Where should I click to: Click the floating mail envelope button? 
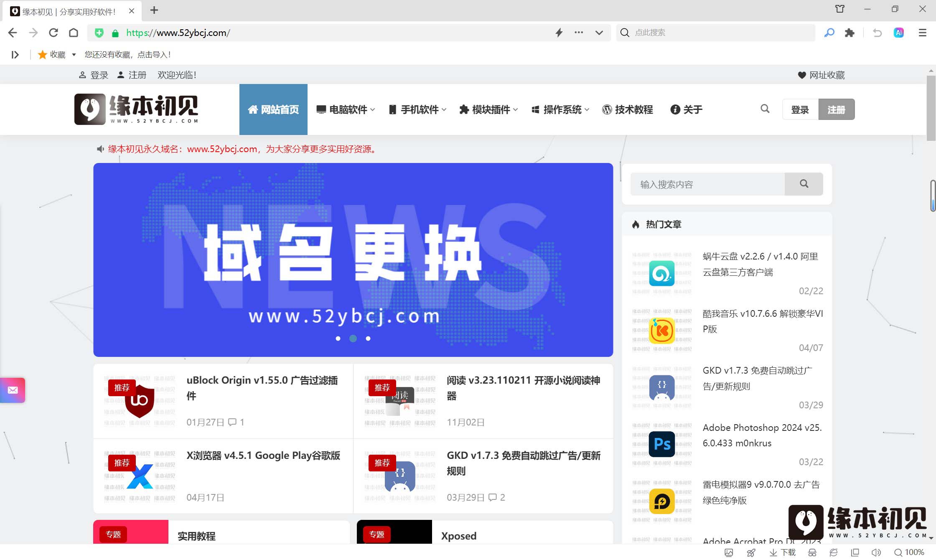click(x=13, y=390)
